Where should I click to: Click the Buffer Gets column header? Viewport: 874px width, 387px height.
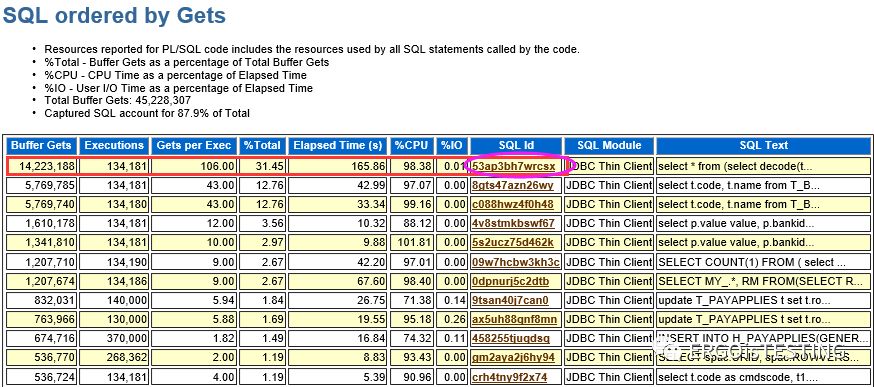tap(42, 146)
